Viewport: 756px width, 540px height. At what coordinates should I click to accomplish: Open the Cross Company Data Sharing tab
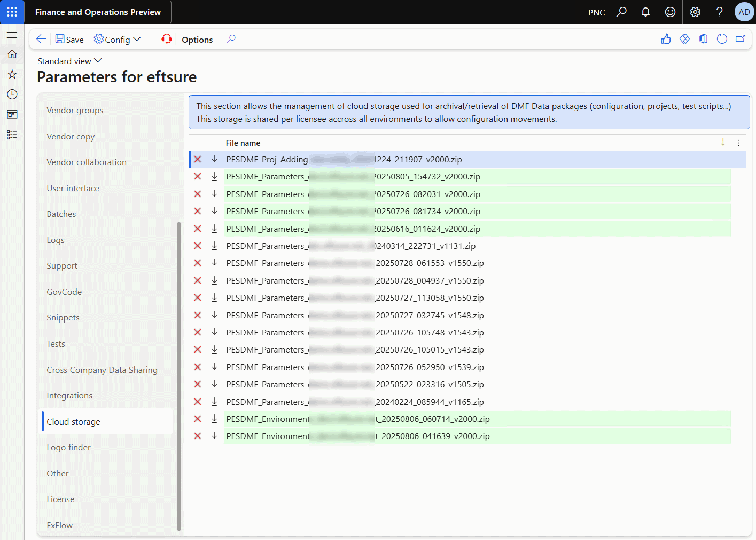102,370
